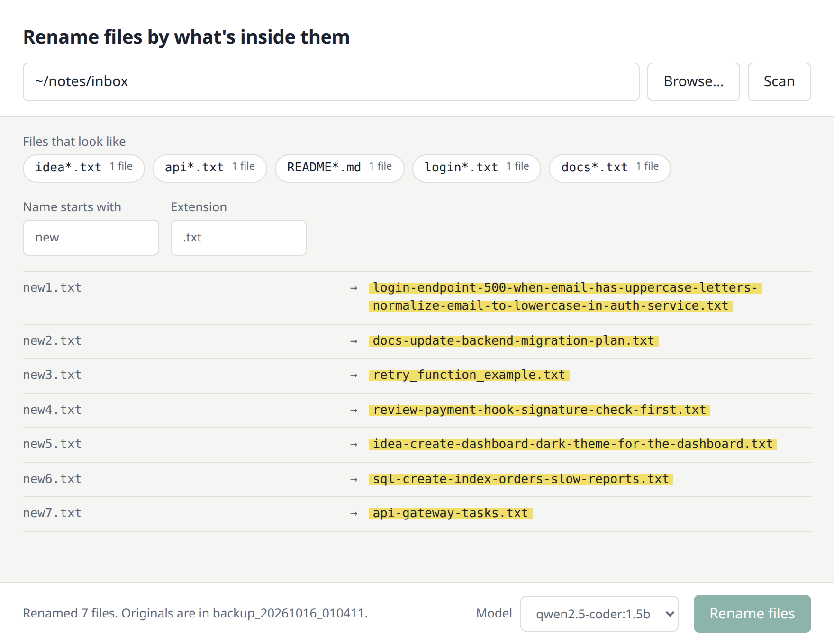
Task: Select the docs*.txt pattern chip
Action: tap(610, 168)
